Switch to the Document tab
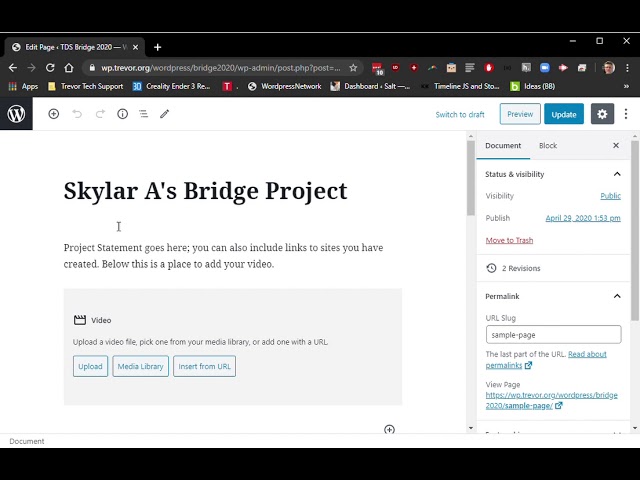 (x=503, y=145)
